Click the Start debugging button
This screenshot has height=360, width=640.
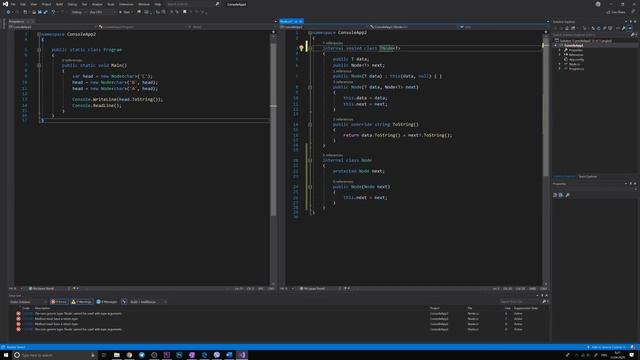pos(125,12)
